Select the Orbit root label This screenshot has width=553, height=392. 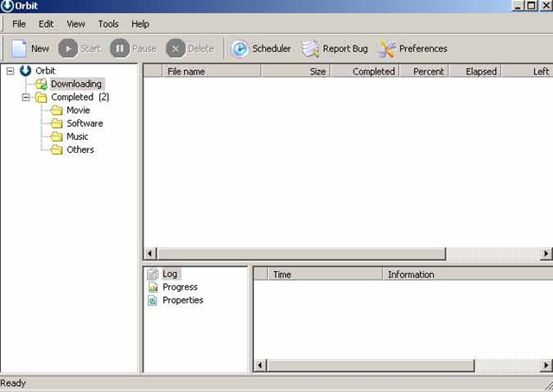46,71
